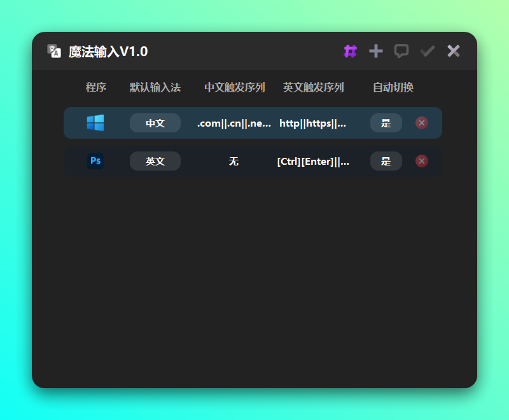Viewport: 509px width, 420px height.
Task: Click the 自动切换 column header
Action: click(393, 87)
